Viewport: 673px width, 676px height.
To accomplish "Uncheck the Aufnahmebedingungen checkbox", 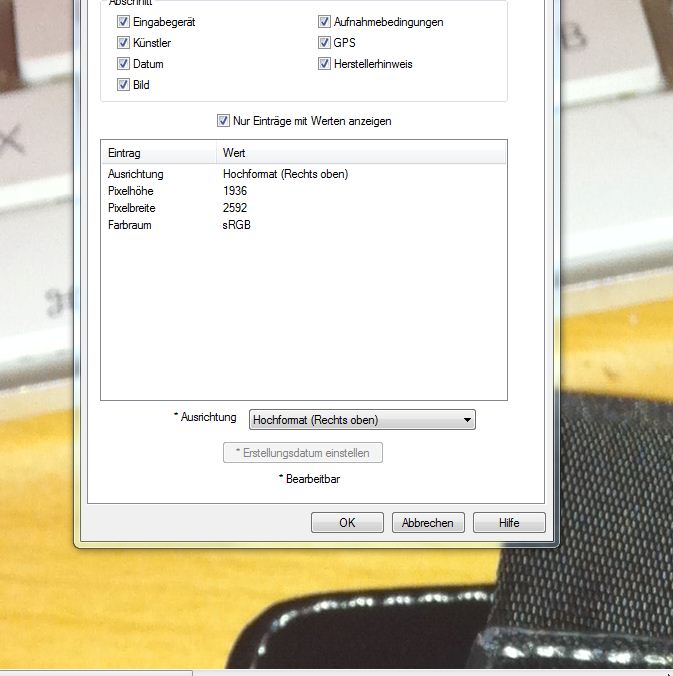I will click(325, 22).
